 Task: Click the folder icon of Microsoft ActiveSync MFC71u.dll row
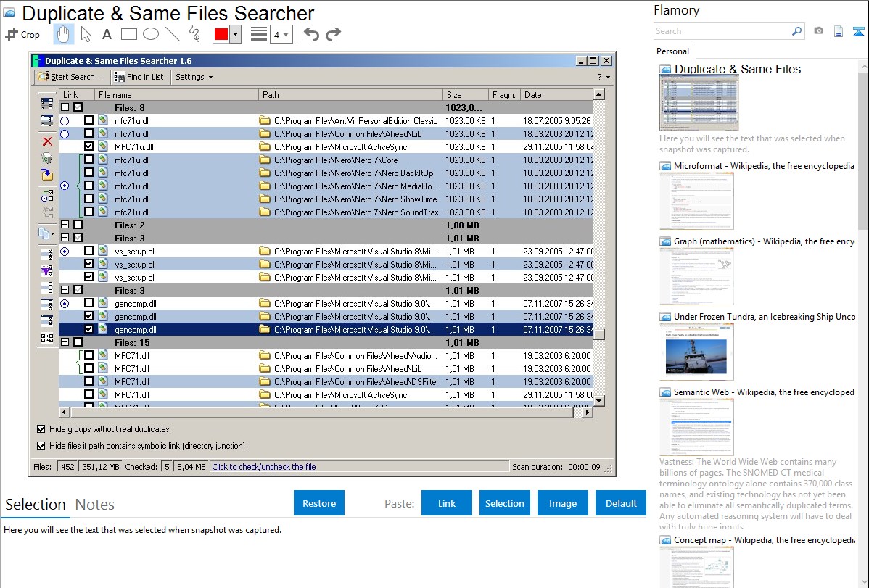click(x=265, y=147)
